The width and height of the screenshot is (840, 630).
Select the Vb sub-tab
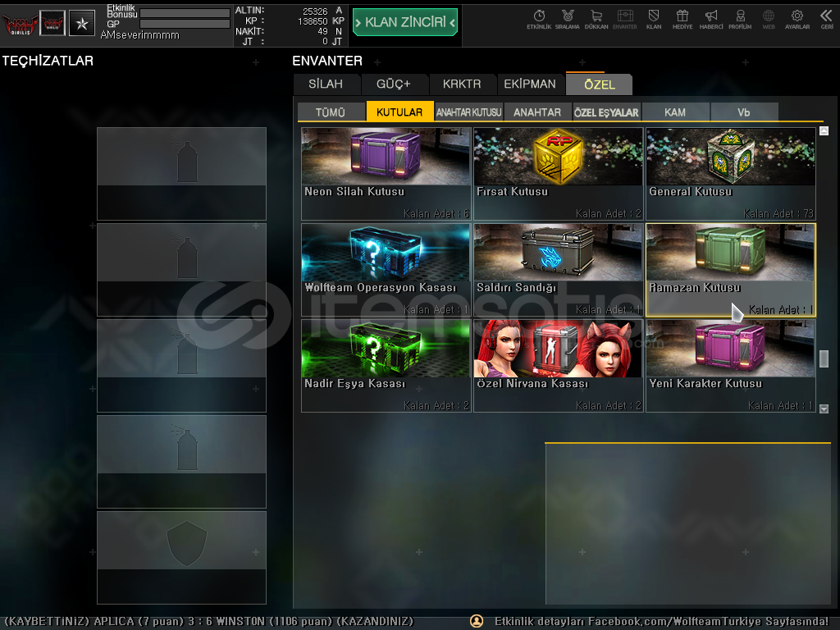coord(744,112)
